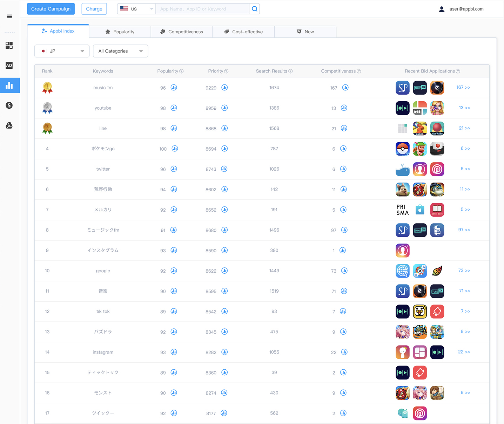504x424 pixels.
Task: Open the country selector showing US
Action: [x=136, y=9]
